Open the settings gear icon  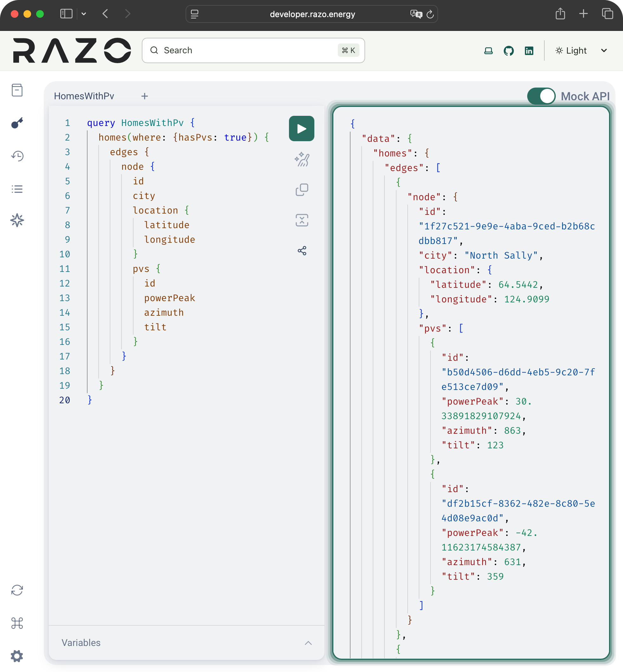point(17,656)
